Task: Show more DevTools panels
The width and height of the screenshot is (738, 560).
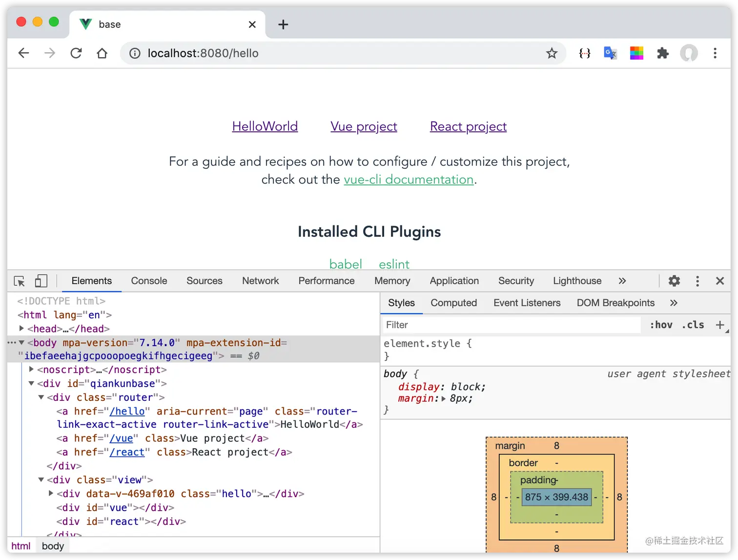Action: pos(622,281)
